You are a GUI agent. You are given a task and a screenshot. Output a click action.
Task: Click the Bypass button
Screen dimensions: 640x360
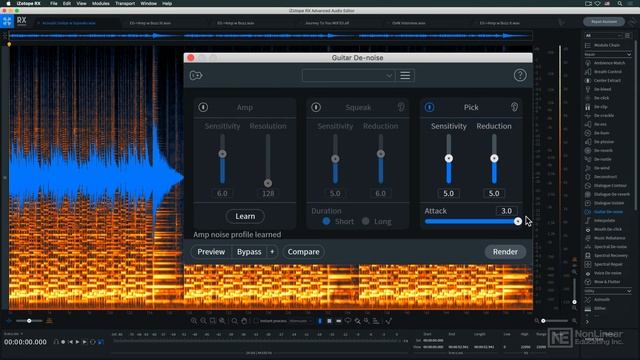(249, 252)
